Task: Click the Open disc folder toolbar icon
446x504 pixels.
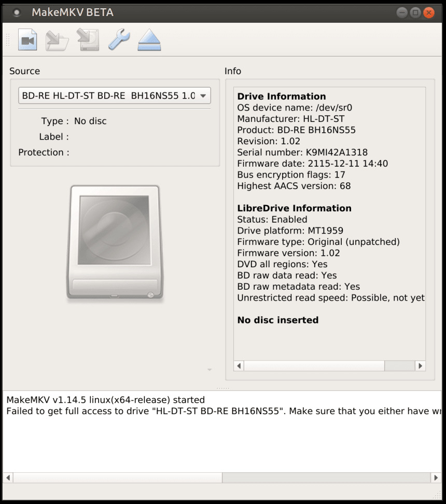Action: coord(57,40)
